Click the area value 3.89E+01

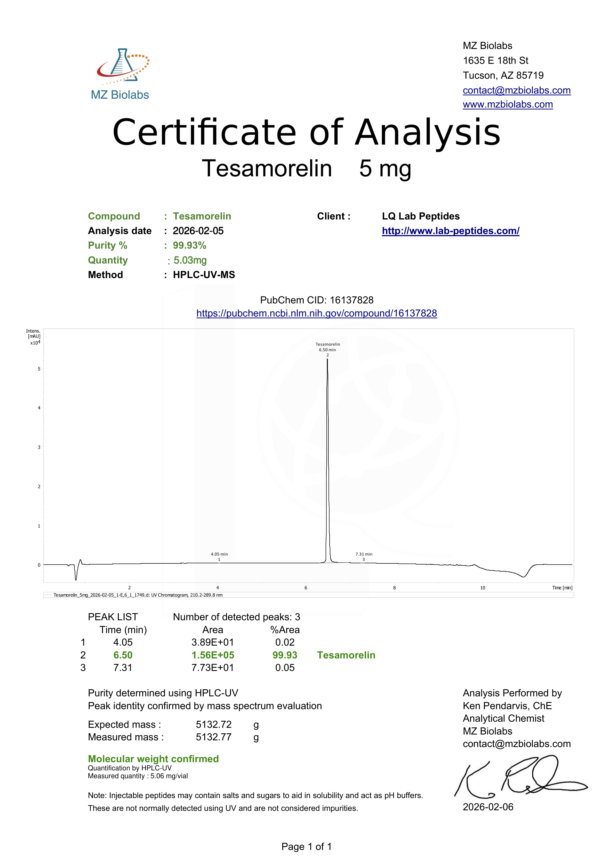tap(213, 642)
